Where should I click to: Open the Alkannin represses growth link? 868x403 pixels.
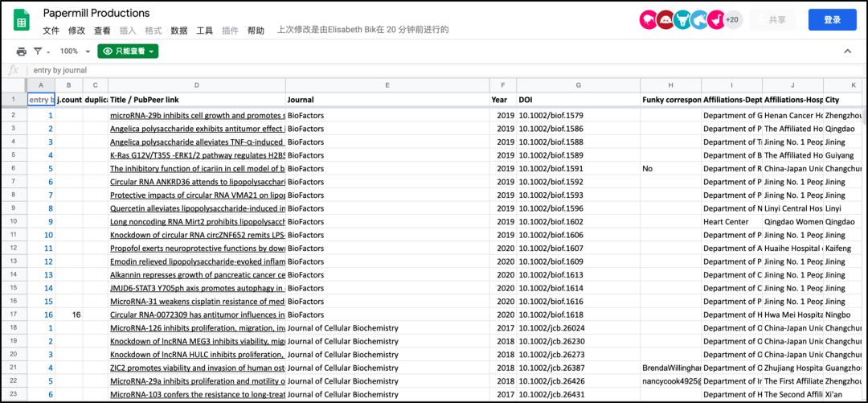click(x=198, y=275)
